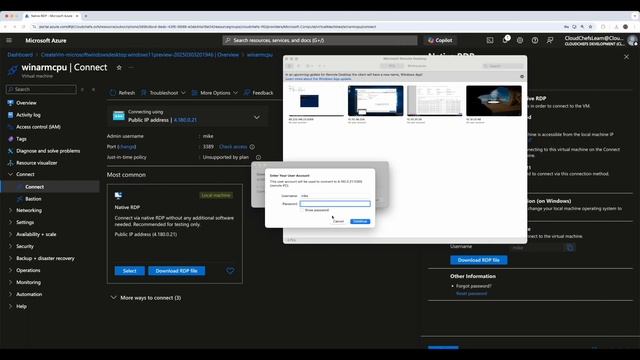640x360 pixels.
Task: Favorite winarmcpu with the star icon
Action: [x=119, y=68]
